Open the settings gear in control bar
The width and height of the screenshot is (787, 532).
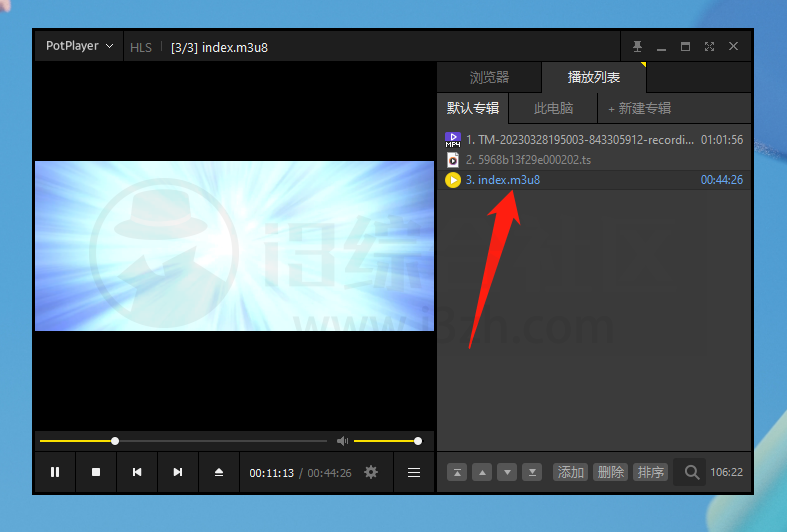(371, 472)
